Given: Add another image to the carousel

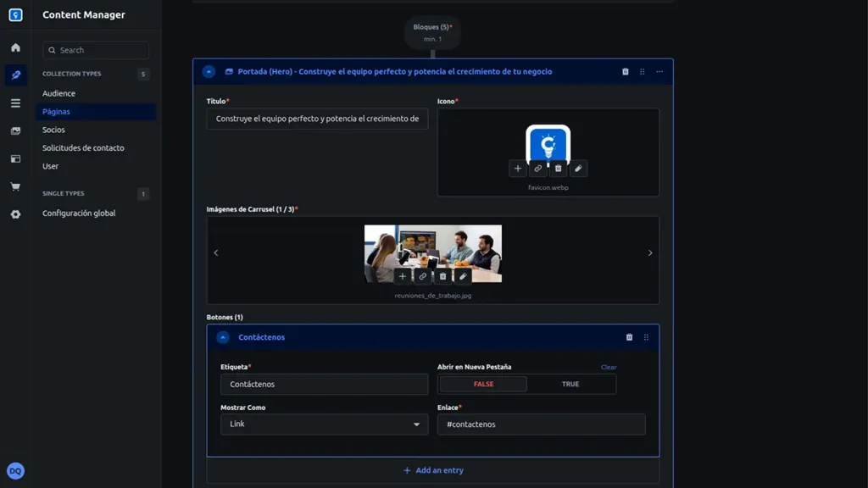Looking at the screenshot, I should tap(403, 276).
